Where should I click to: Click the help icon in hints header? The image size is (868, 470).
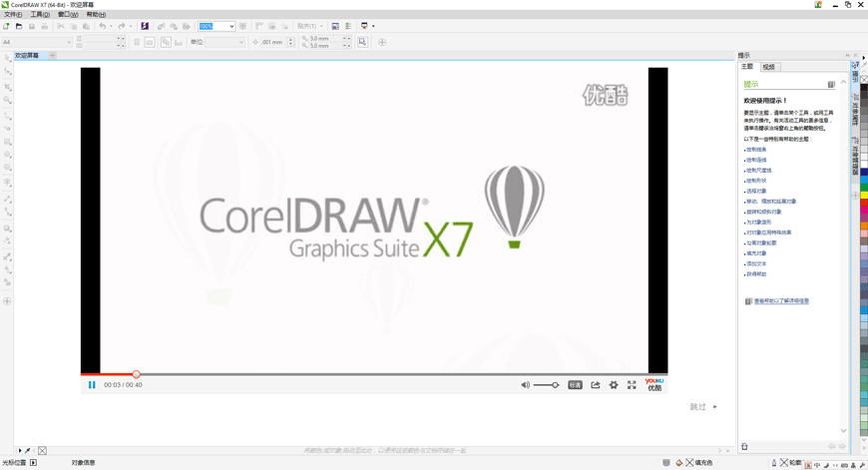831,84
